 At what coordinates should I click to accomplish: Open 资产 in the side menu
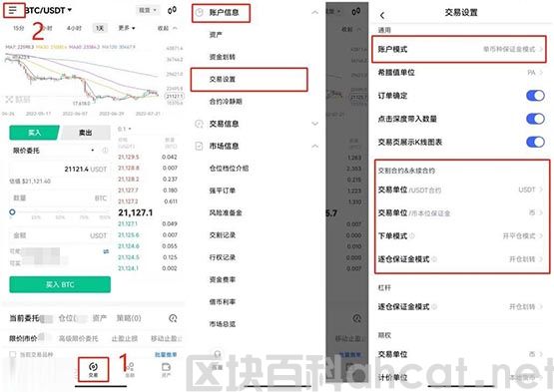tap(216, 35)
